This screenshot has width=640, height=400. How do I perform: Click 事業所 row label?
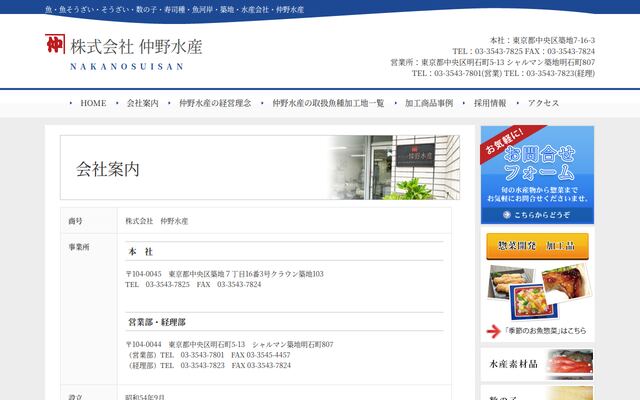(x=79, y=247)
